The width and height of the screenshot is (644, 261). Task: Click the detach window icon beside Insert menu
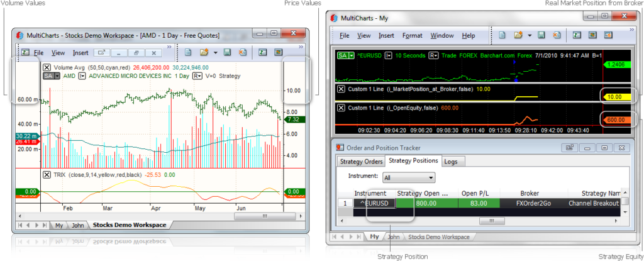[x=103, y=53]
